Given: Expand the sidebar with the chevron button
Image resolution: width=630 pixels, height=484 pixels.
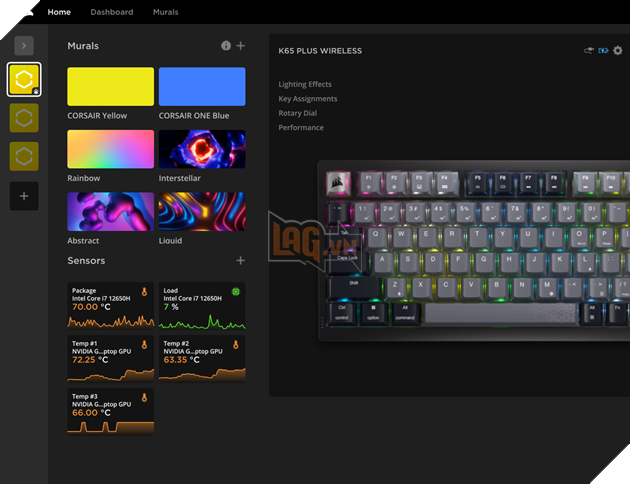Looking at the screenshot, I should [x=24, y=45].
